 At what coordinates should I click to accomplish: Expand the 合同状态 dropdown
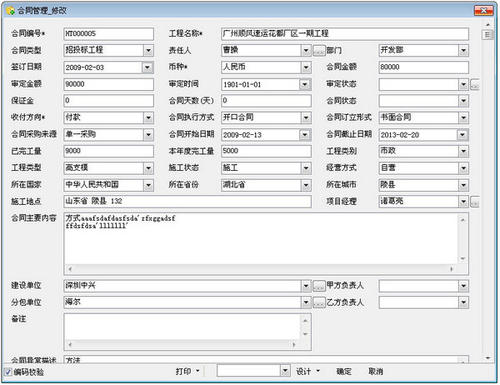[x=463, y=101]
